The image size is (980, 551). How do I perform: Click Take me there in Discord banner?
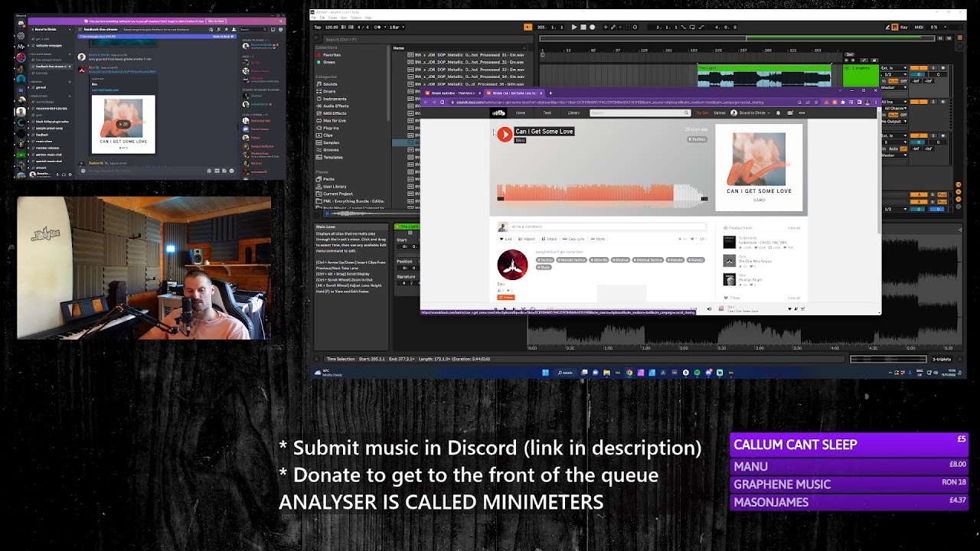(216, 21)
